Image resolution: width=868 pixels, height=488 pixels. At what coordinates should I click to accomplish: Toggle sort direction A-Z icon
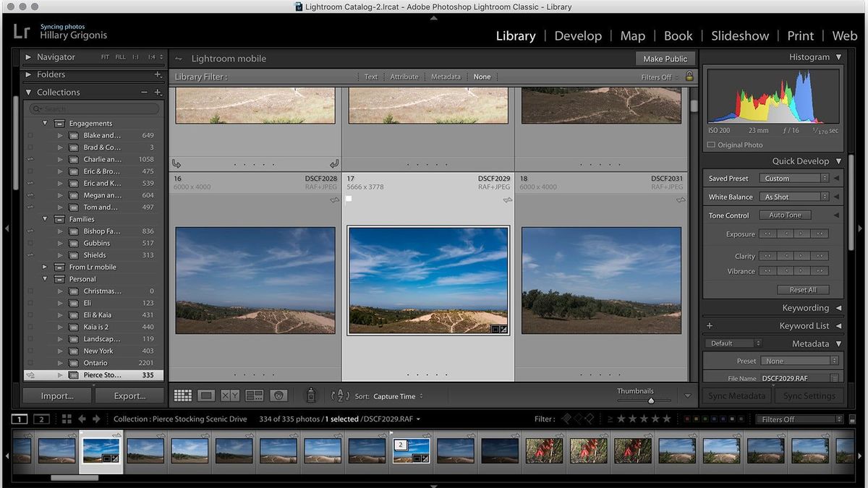pyautogui.click(x=339, y=395)
